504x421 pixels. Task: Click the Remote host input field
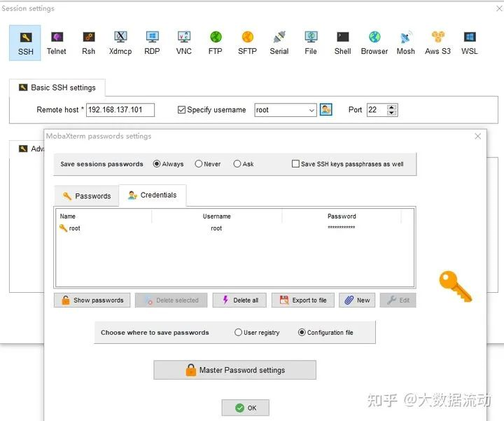point(120,110)
